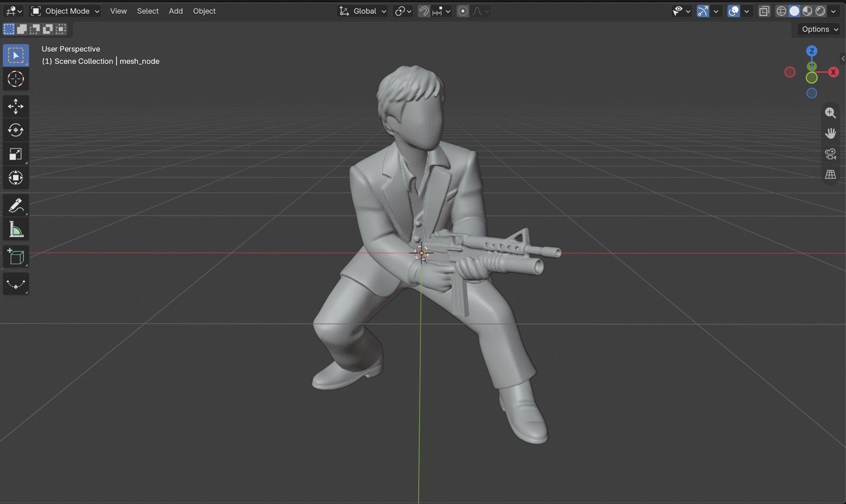Toggle show overlays button
Screen dimensions: 846x504
733,11
